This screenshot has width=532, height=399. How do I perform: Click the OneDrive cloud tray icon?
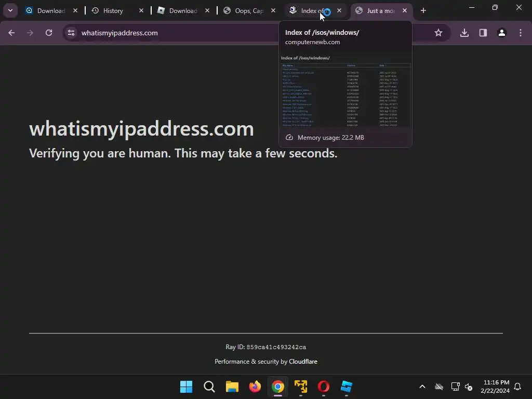[x=439, y=387]
